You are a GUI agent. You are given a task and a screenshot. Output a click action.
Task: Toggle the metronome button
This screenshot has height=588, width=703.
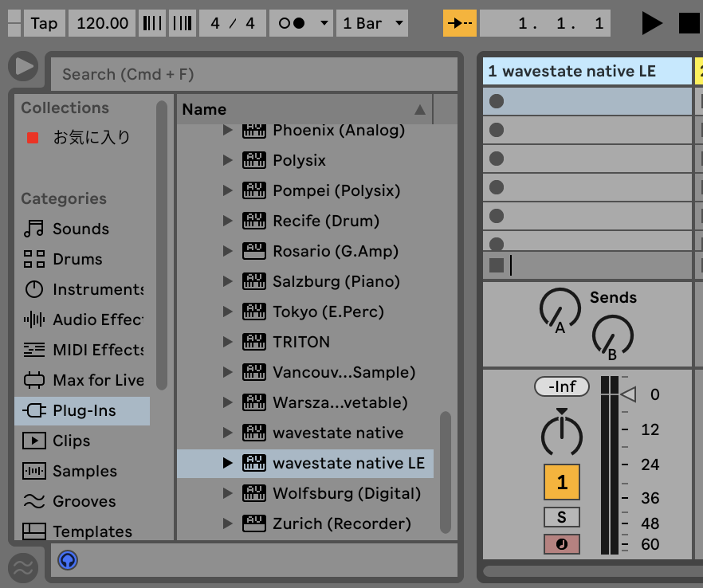[292, 23]
